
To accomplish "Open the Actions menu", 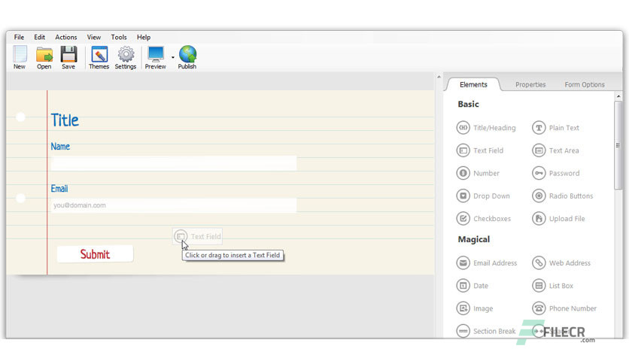I will (x=66, y=38).
